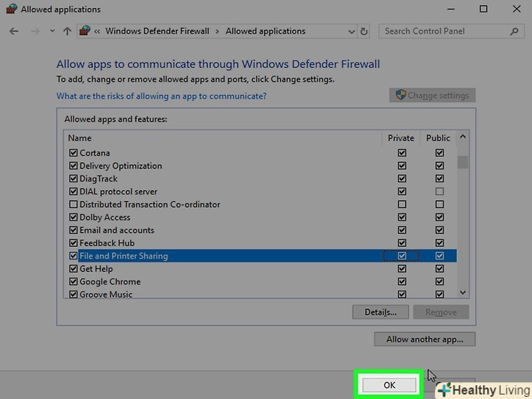532x399 pixels.
Task: Select Allowed applications breadcrumb item
Action: (x=265, y=31)
